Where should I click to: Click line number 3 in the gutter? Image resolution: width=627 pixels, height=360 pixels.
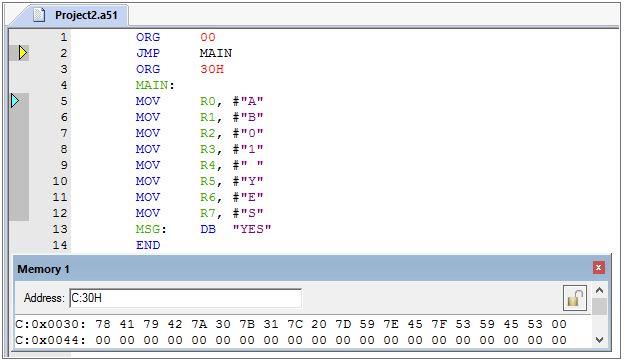64,69
